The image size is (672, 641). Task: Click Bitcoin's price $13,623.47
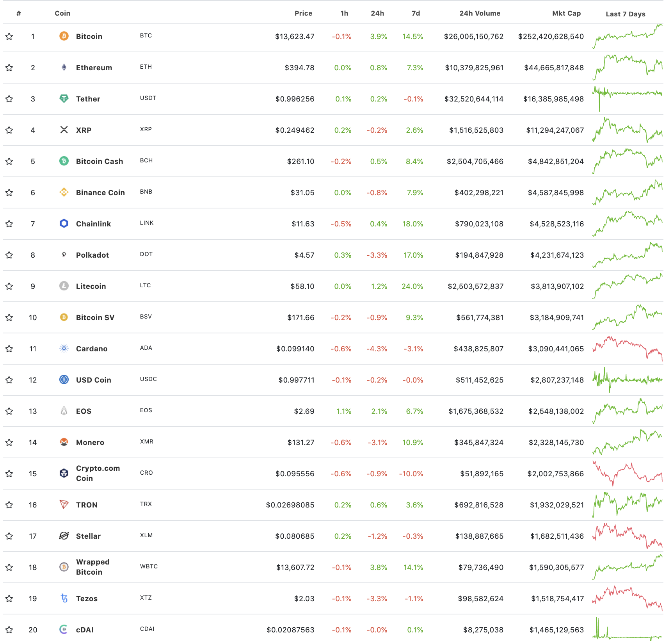[295, 36]
